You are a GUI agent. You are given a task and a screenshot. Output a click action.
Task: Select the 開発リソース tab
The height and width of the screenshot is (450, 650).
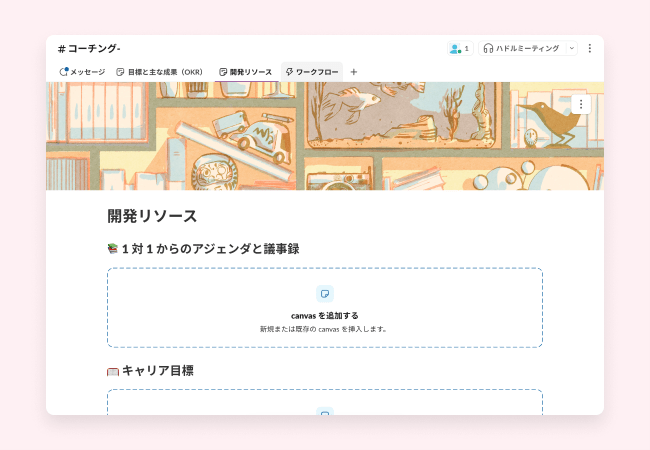[245, 72]
